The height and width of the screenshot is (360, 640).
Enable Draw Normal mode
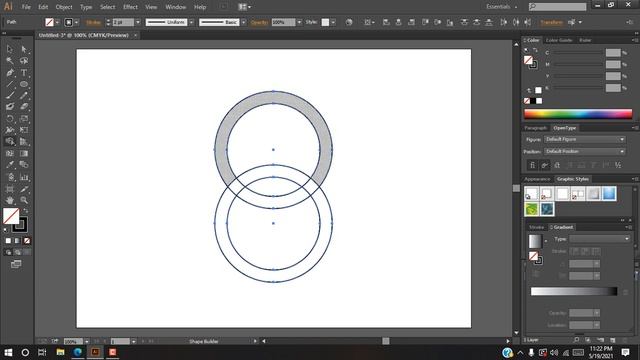point(8,252)
